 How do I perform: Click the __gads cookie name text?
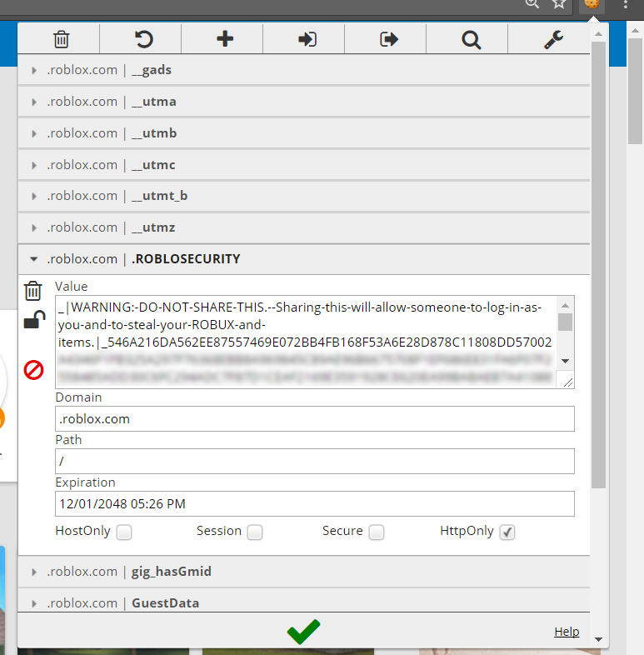pos(152,70)
